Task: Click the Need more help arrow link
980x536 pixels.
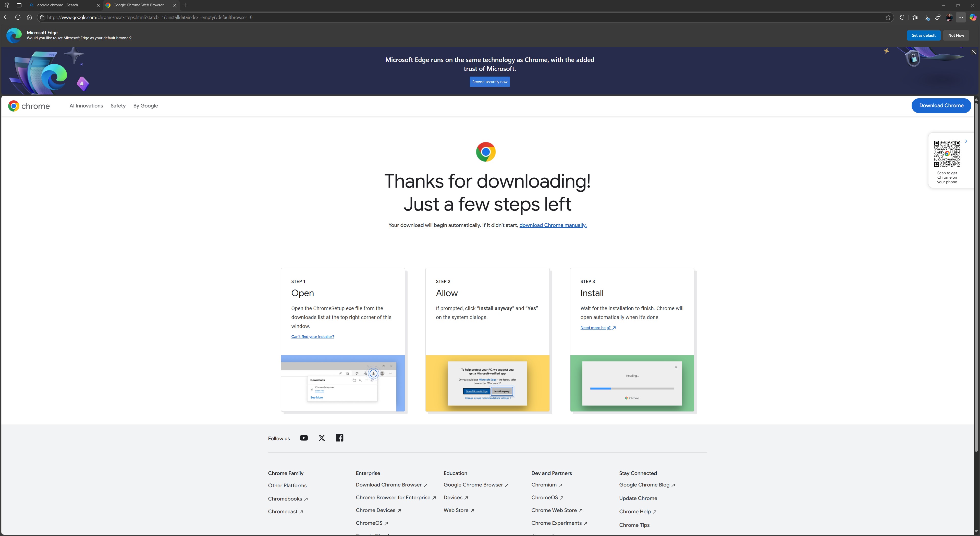Action: pyautogui.click(x=597, y=327)
